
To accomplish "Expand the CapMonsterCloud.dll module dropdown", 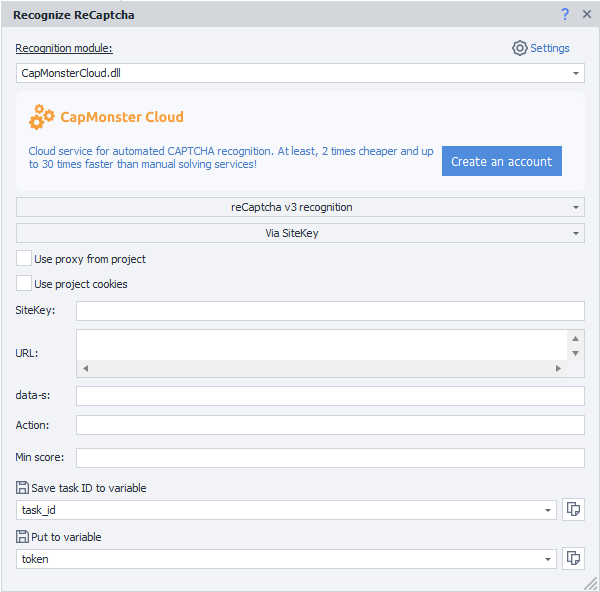I will tap(576, 73).
